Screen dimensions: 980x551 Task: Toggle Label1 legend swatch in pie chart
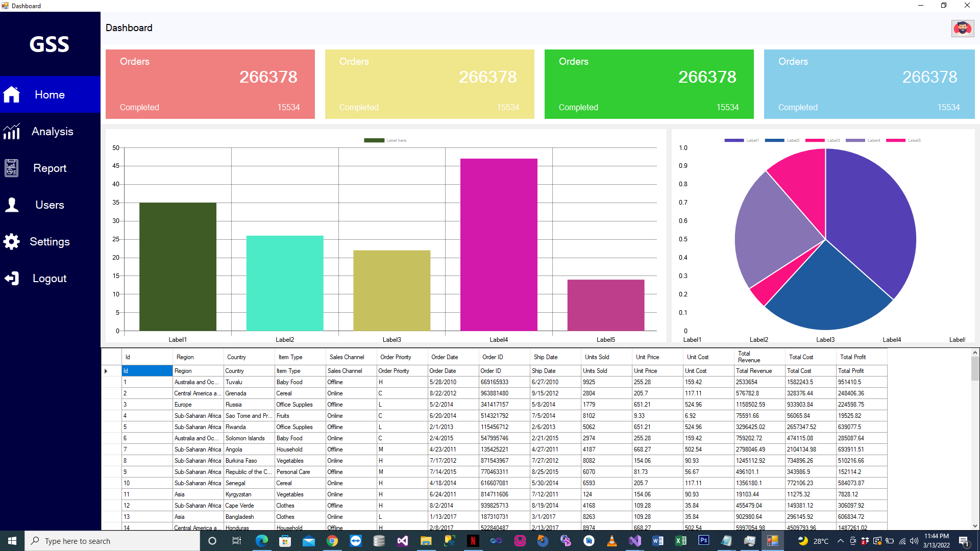pos(734,140)
